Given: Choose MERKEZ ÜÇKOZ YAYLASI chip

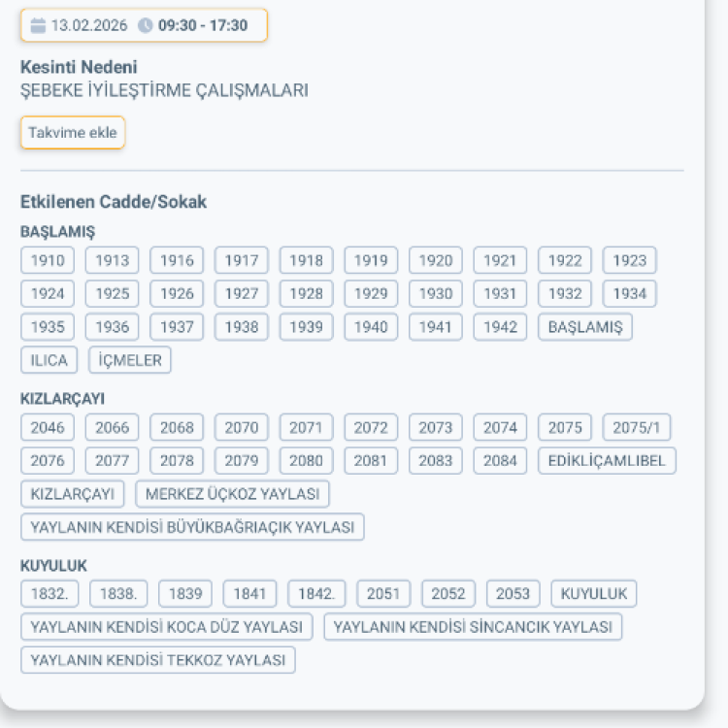Looking at the screenshot, I should (232, 494).
